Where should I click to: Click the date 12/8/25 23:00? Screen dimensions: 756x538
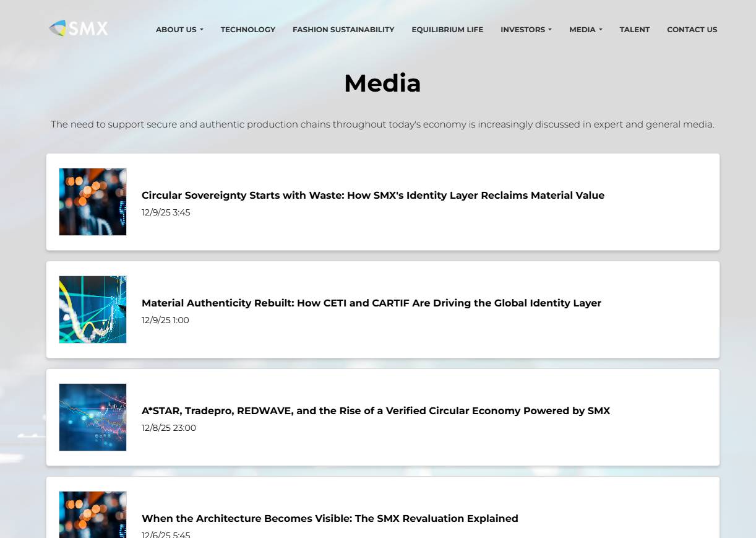(169, 428)
